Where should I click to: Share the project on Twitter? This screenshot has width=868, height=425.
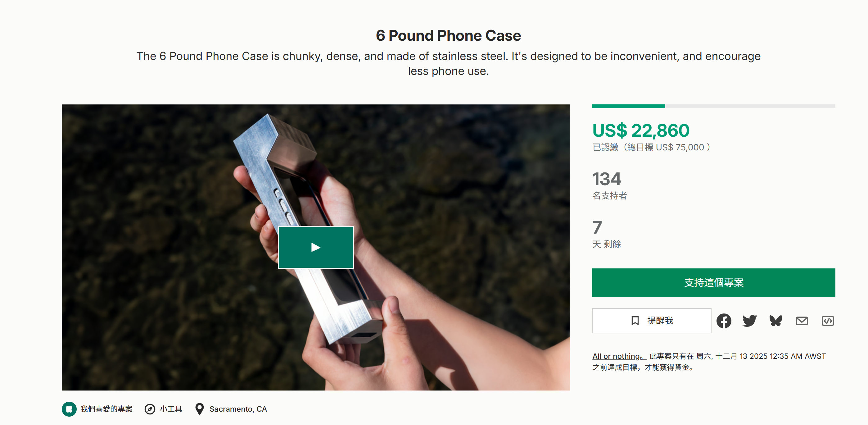point(749,321)
